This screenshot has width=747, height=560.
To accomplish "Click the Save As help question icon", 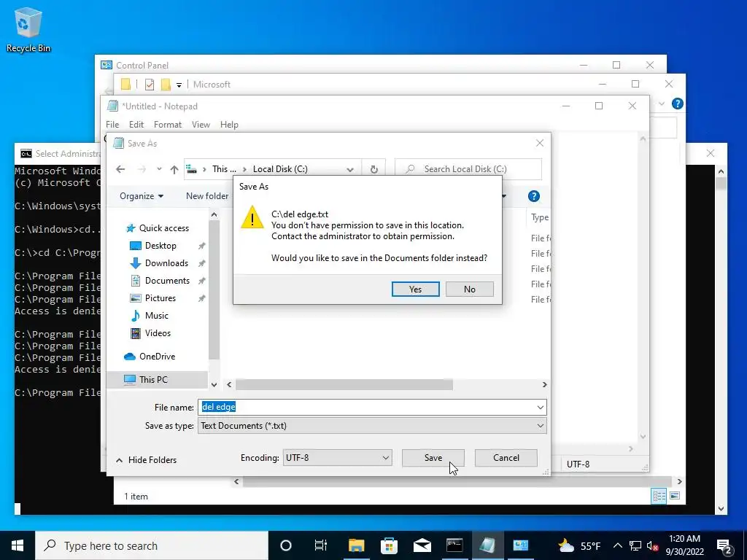I will 533,196.
